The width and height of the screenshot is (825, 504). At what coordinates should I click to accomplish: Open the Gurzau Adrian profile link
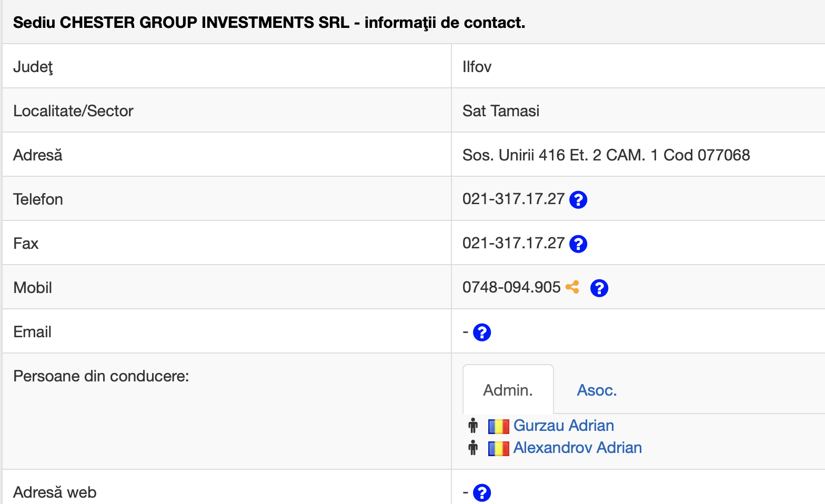(x=564, y=426)
